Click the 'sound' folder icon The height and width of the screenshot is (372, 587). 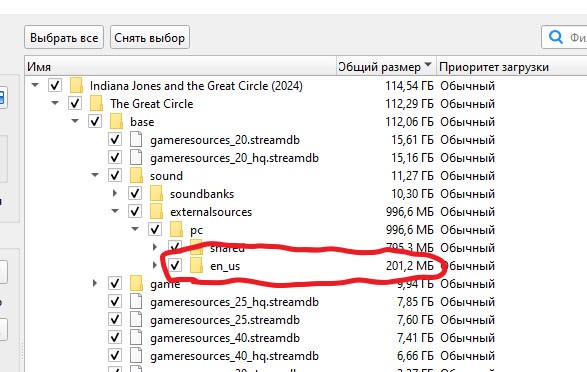(x=136, y=175)
